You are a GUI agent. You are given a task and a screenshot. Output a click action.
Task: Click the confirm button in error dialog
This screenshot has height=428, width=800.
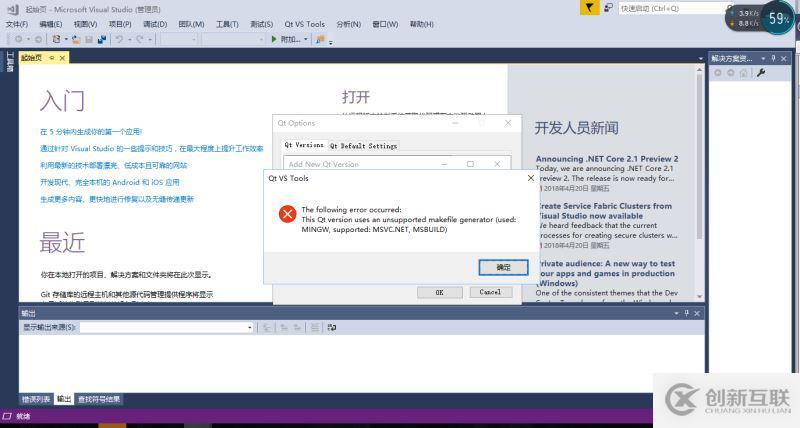click(503, 267)
